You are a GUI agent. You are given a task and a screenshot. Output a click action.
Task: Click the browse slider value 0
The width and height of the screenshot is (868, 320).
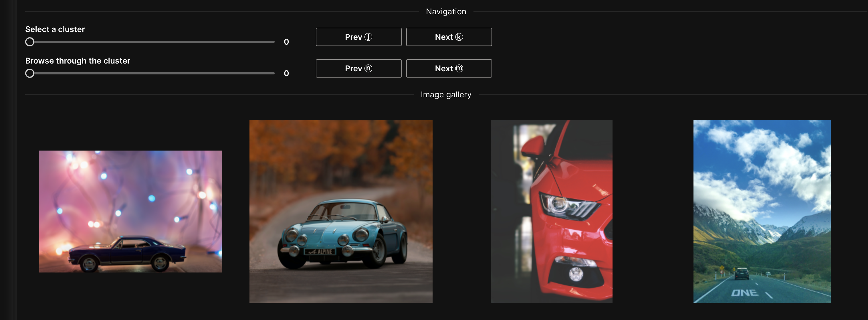[x=286, y=73]
